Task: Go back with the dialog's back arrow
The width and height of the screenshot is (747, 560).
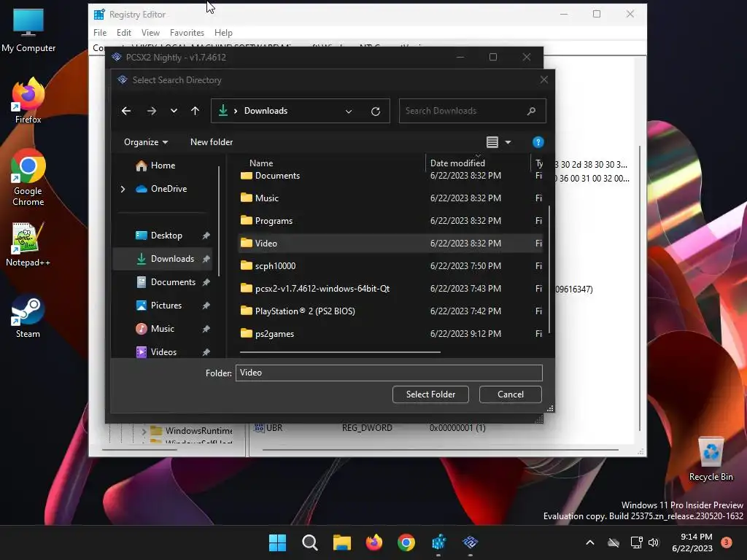Action: pyautogui.click(x=126, y=111)
